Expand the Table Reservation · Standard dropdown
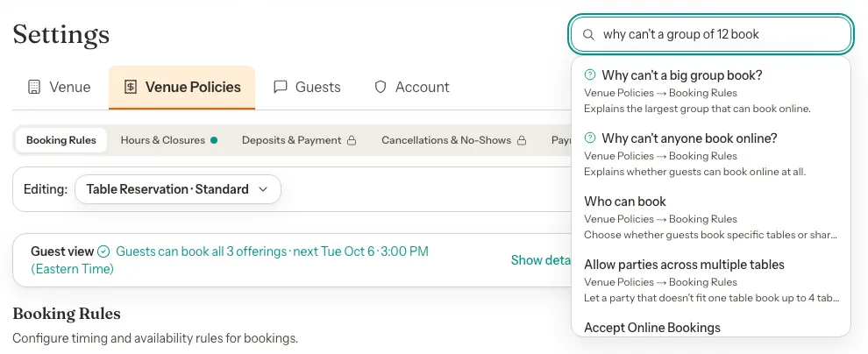The image size is (868, 354). pyautogui.click(x=178, y=189)
